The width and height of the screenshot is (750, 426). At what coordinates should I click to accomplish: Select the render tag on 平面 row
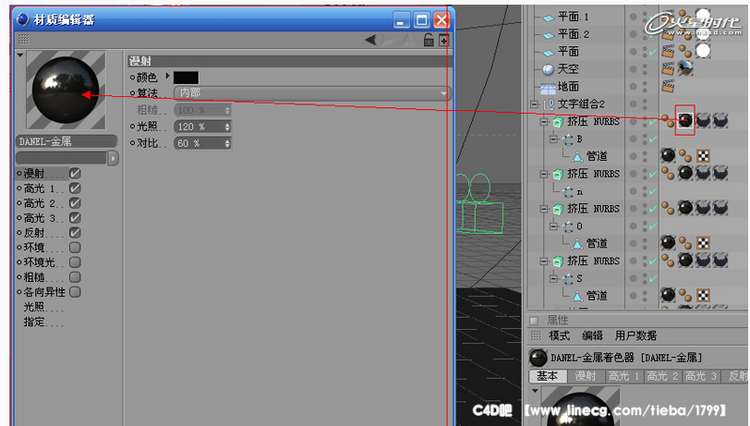(x=668, y=51)
